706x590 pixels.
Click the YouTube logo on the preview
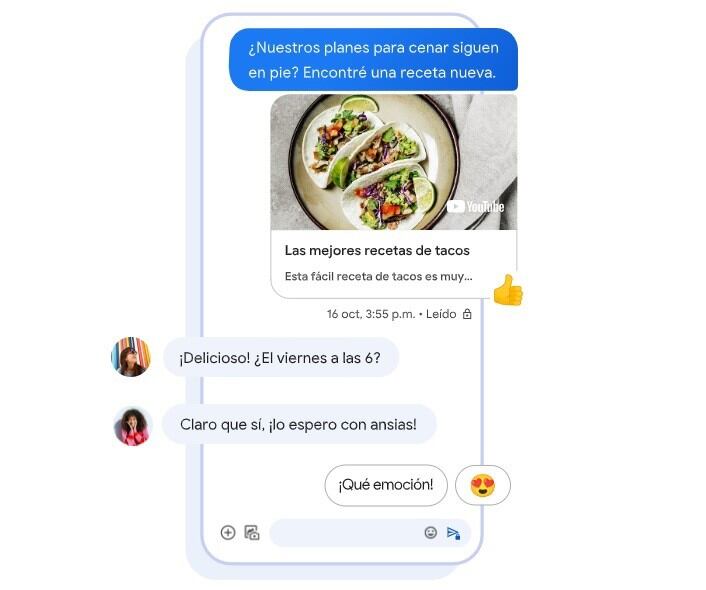point(475,207)
